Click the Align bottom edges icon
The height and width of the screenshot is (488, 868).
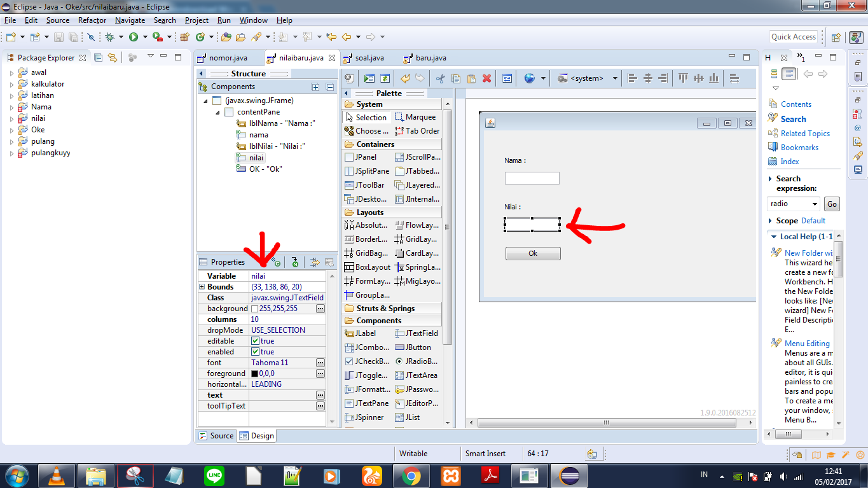713,78
